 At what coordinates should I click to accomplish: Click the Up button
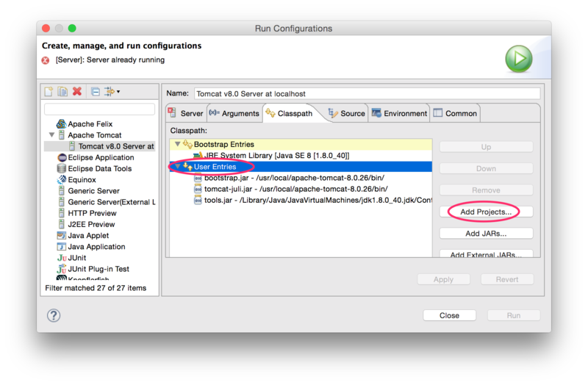pyautogui.click(x=486, y=147)
